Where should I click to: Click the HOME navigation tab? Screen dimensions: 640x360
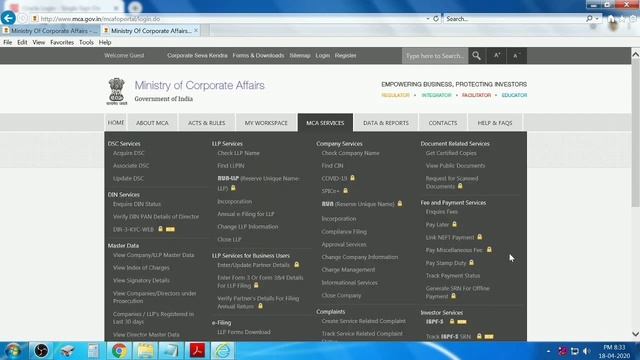click(116, 123)
